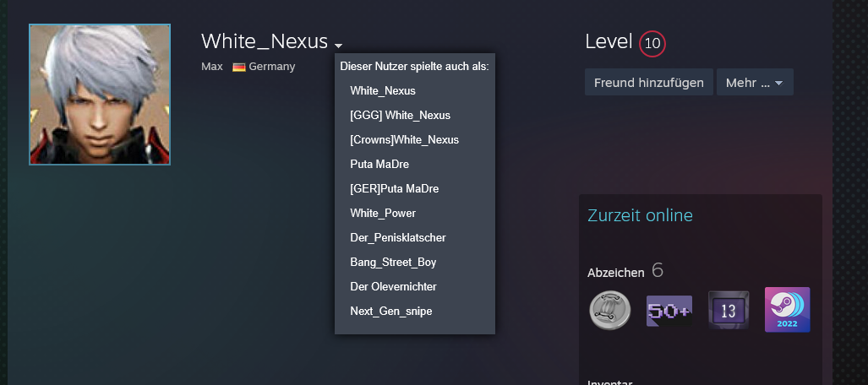Click the White_Nexus profile avatar image

[x=100, y=95]
